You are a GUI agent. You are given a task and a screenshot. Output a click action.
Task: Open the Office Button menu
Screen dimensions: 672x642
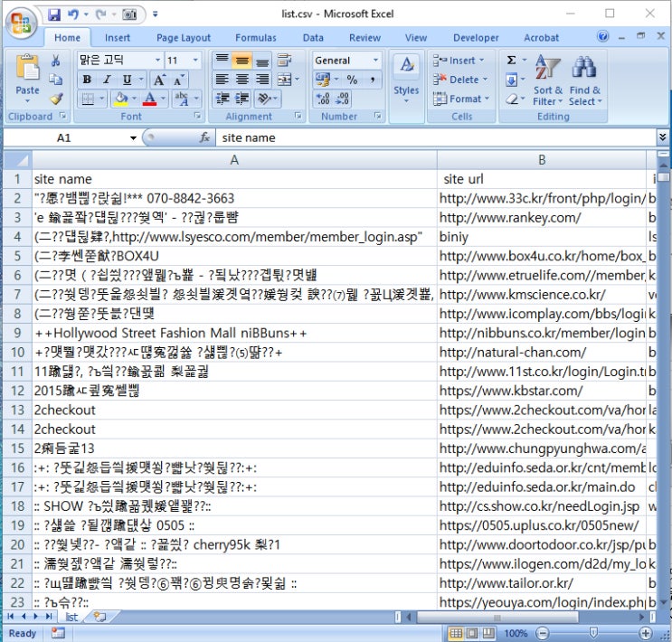click(22, 23)
